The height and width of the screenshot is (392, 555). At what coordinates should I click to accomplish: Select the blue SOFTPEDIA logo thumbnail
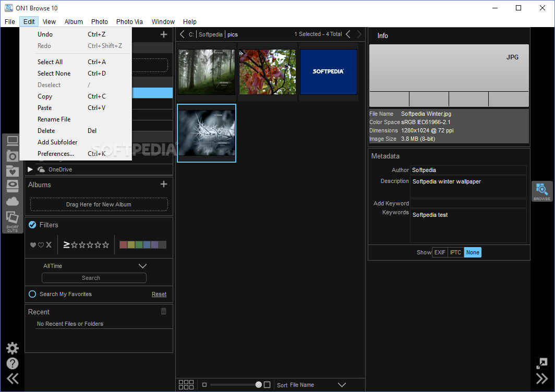pyautogui.click(x=329, y=72)
